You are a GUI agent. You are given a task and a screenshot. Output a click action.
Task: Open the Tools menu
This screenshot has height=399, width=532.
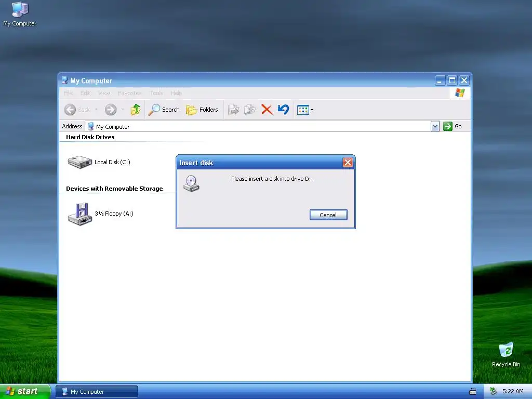coord(156,93)
